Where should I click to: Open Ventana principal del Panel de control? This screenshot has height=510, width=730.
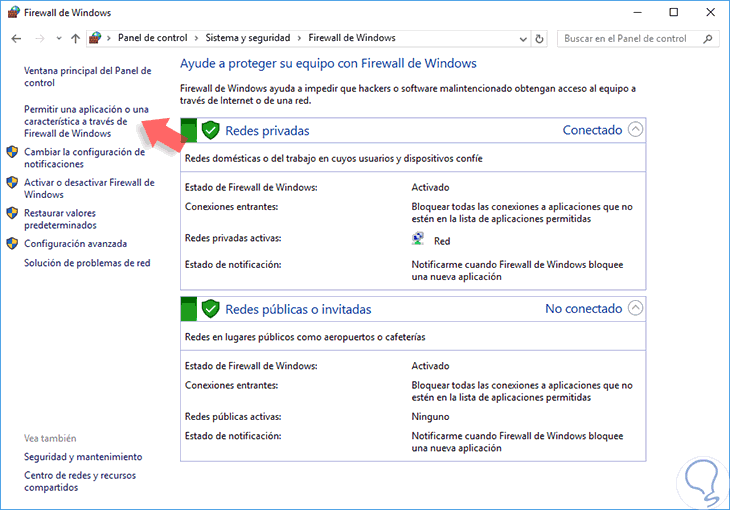coord(88,77)
